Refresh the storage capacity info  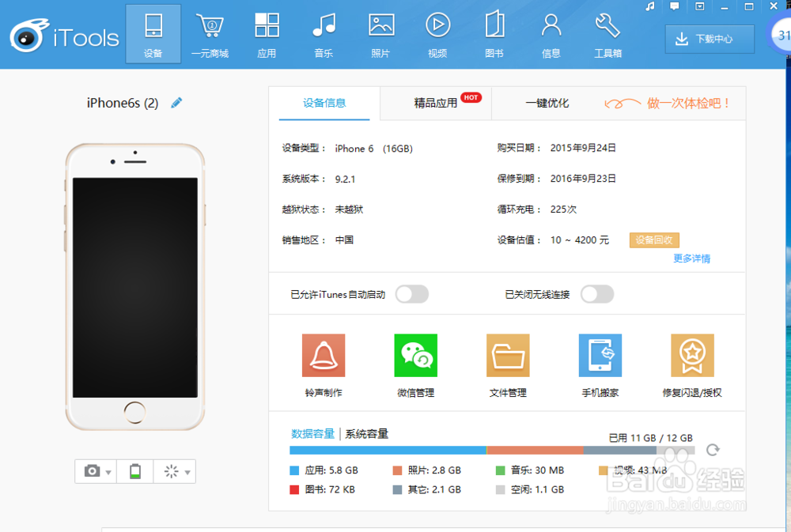click(x=713, y=450)
